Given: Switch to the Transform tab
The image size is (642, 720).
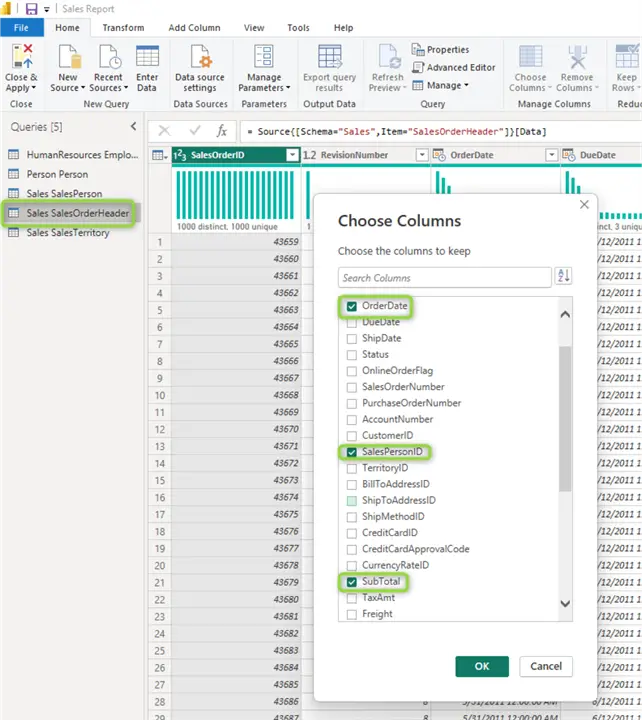Looking at the screenshot, I should (x=124, y=28).
